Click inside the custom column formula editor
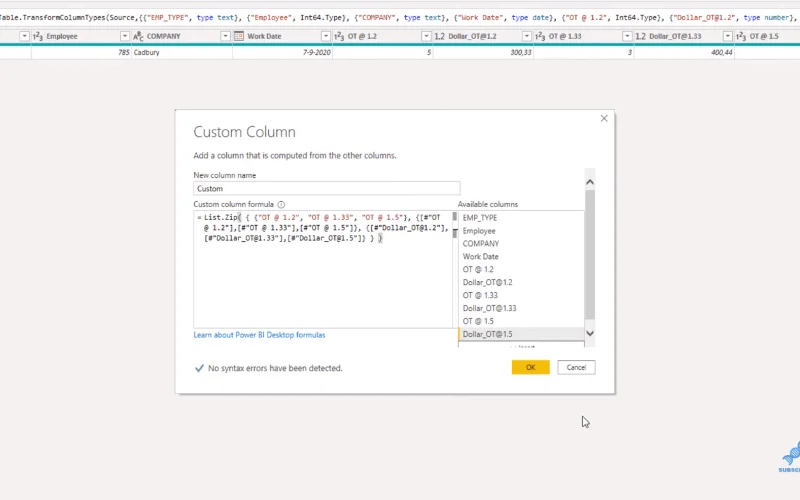800x500 pixels. coord(322,269)
